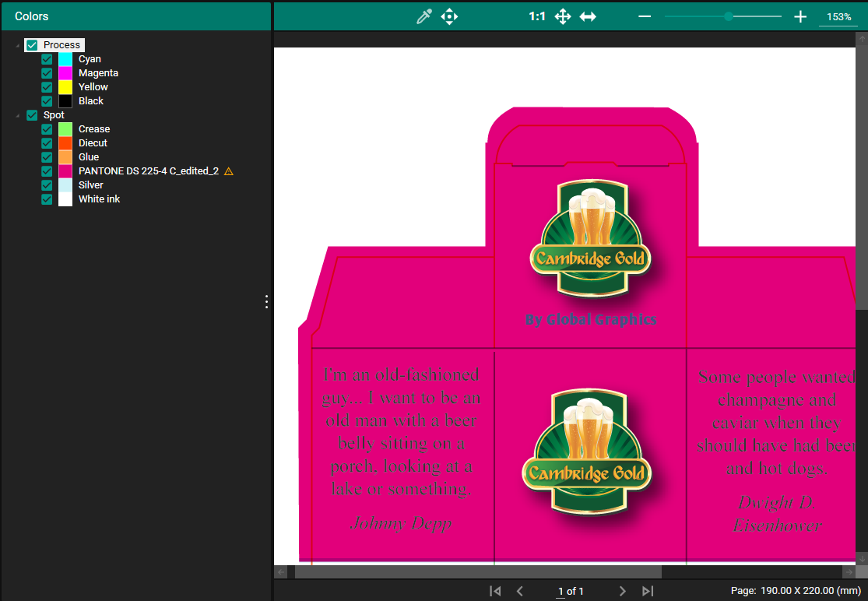Zoom in with the plus icon

800,16
